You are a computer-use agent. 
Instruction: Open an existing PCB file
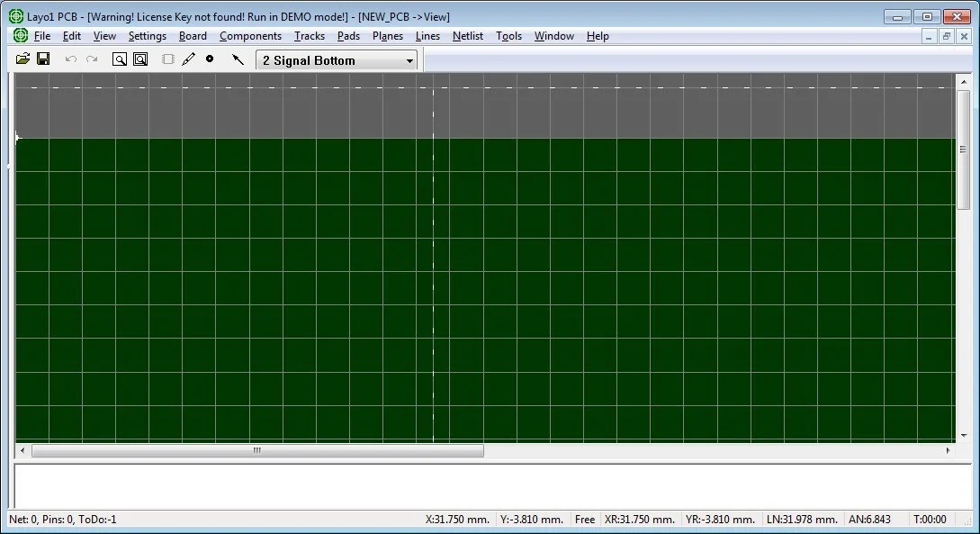tap(22, 59)
